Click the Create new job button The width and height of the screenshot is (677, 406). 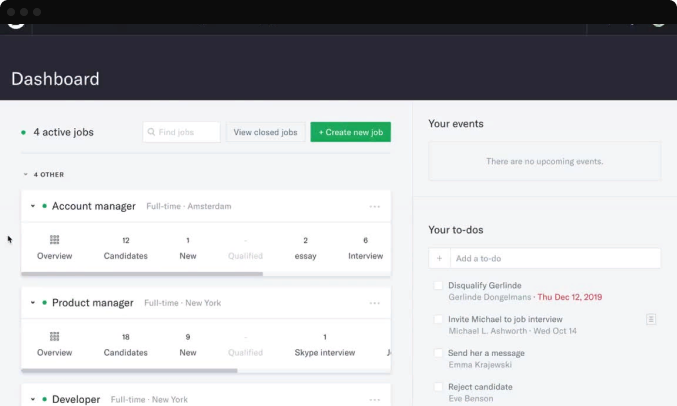tap(350, 132)
